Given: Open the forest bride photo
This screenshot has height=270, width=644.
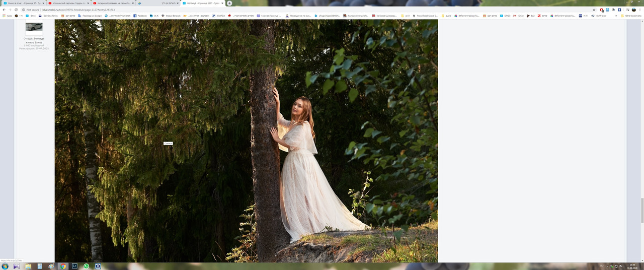Looking at the screenshot, I should coord(246,141).
